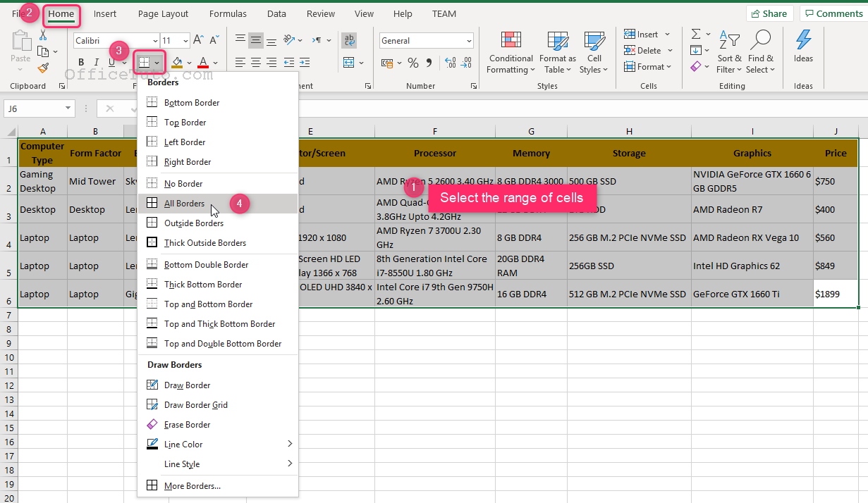Screen dimensions: 868x503
Task: Click the Ideas button
Action: coord(803,46)
